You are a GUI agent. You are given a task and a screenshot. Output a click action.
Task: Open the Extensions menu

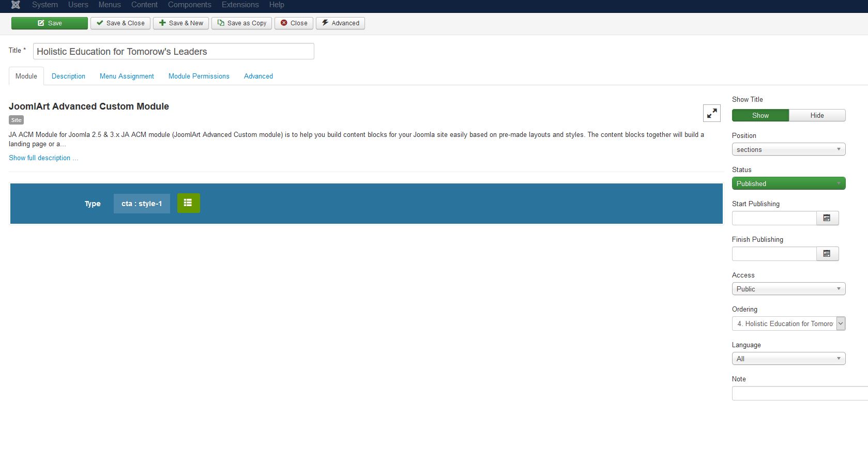pos(240,5)
